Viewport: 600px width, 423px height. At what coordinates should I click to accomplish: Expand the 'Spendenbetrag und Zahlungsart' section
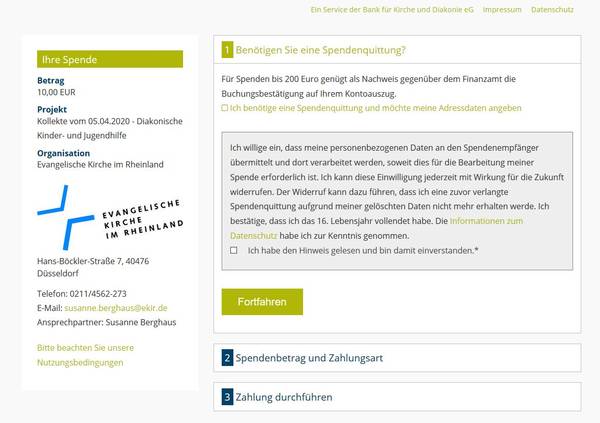click(x=308, y=358)
